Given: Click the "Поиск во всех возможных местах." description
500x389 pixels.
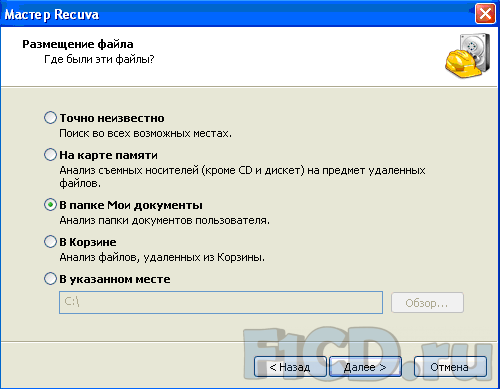Looking at the screenshot, I should click(x=145, y=133).
